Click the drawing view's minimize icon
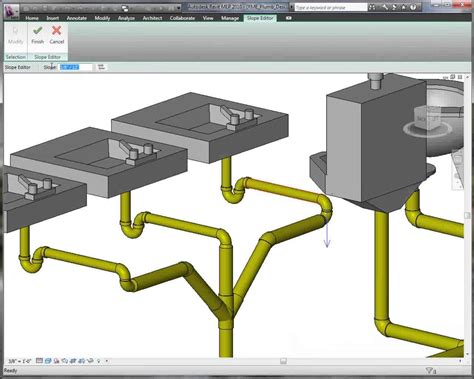The image size is (474, 379). [x=445, y=77]
